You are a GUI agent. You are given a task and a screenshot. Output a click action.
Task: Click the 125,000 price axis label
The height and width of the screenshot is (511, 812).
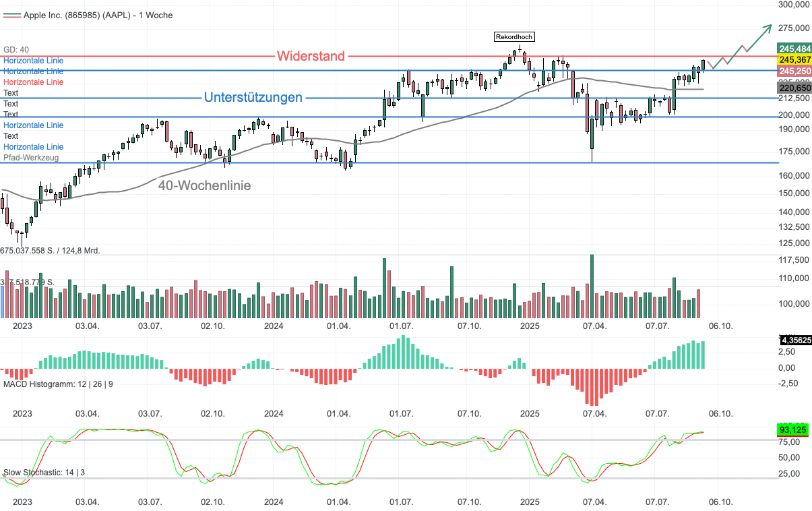pos(794,243)
